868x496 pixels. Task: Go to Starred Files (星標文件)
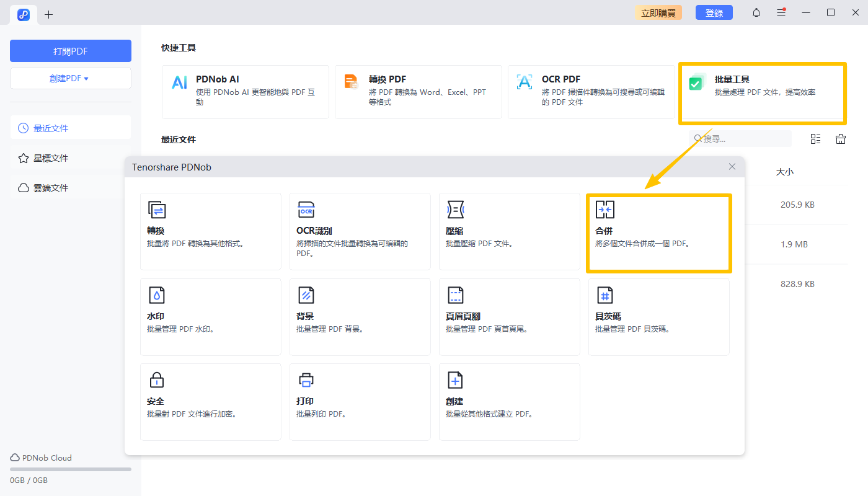[x=70, y=158]
